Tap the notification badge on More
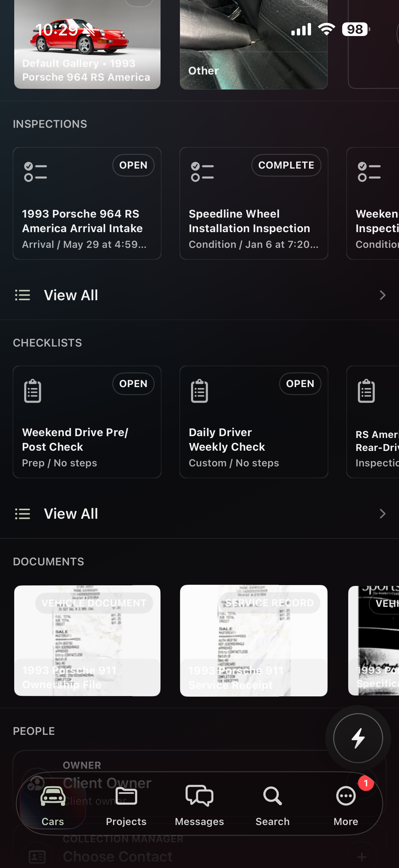399x868 pixels. [x=366, y=784]
